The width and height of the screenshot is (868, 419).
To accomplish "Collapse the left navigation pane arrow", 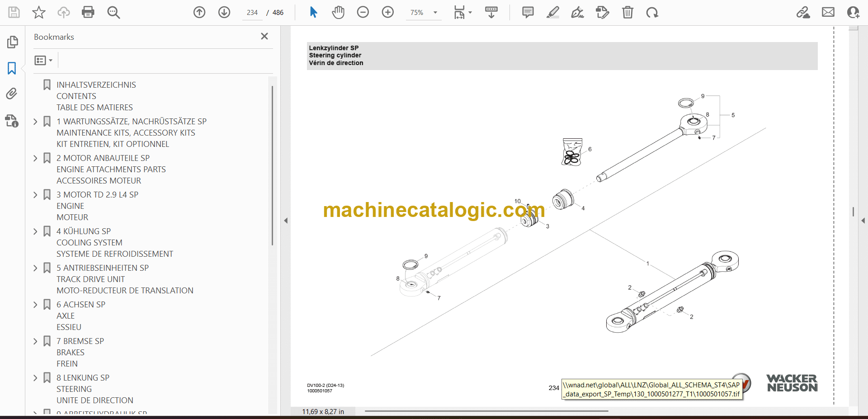I will point(286,221).
